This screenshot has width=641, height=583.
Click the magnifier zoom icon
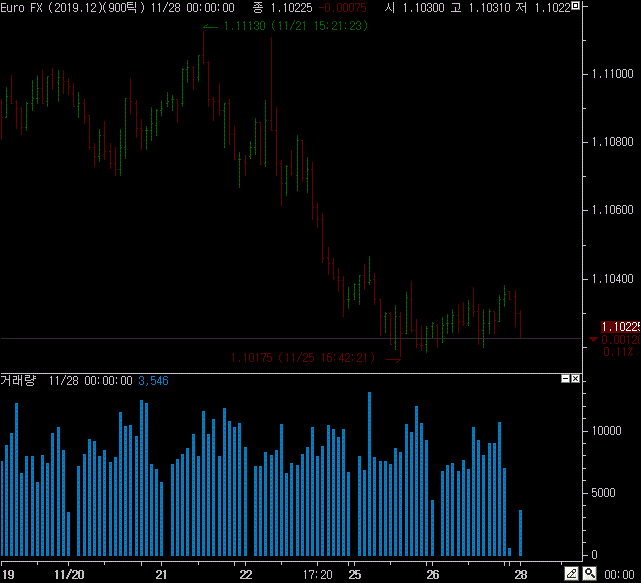[x=589, y=574]
